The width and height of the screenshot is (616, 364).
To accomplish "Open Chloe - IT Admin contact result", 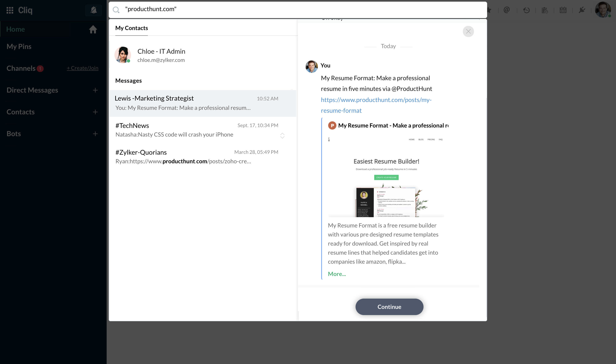I will [x=203, y=55].
